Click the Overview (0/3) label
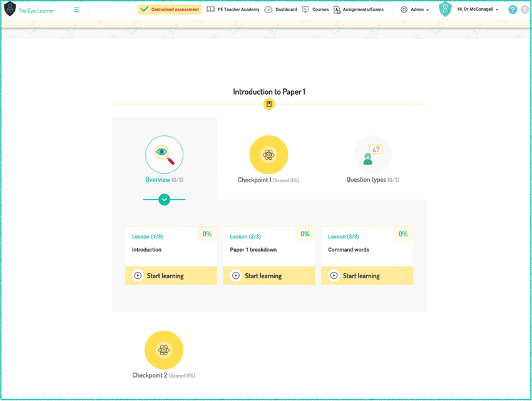532x401 pixels. tap(164, 180)
